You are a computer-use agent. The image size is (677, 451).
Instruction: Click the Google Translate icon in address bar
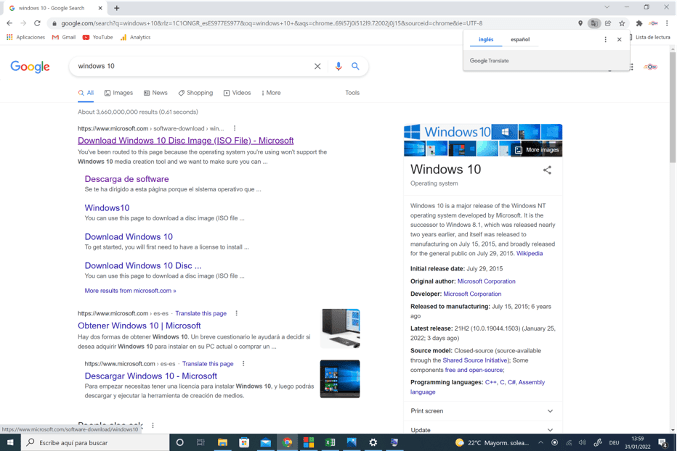(x=594, y=23)
